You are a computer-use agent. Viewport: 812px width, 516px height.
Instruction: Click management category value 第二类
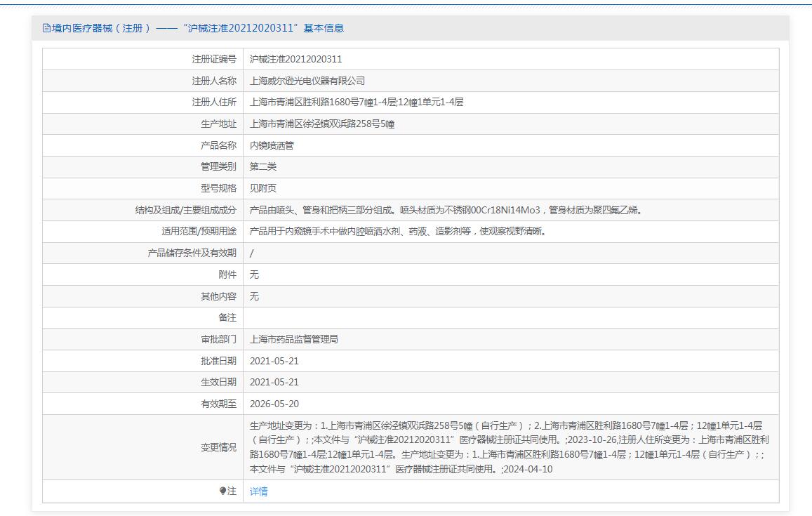[263, 167]
